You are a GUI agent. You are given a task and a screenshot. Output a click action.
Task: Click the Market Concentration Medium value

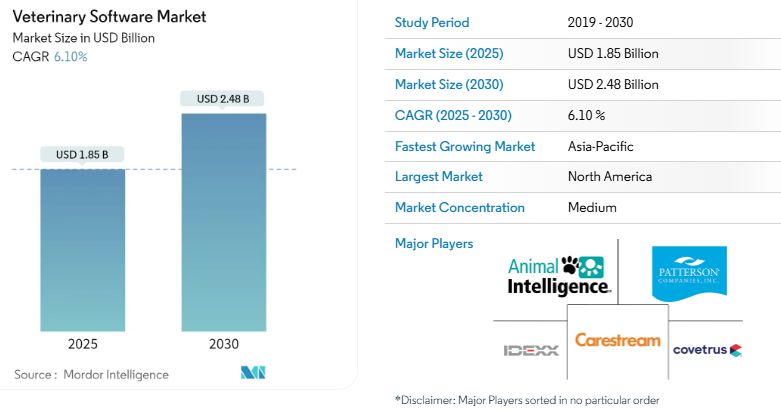pyautogui.click(x=591, y=208)
